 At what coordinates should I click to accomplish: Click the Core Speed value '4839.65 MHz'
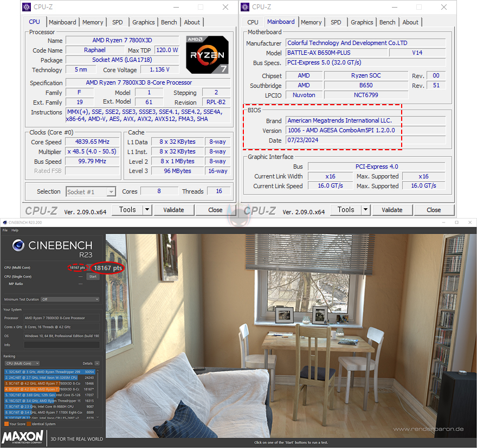(92, 142)
